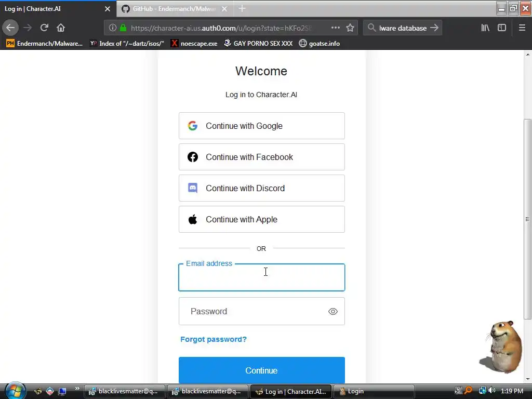Screen dimensions: 532x399
Task: Open the Firefox hamburger menu
Action: 522,28
